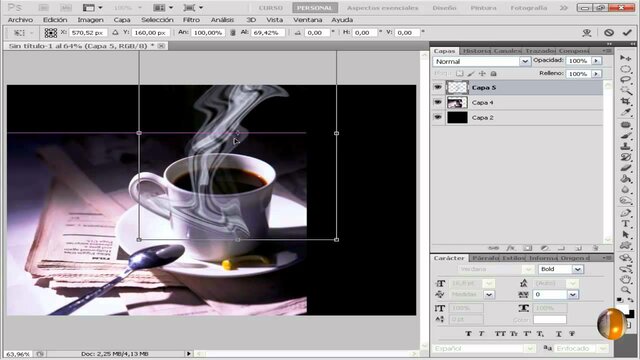This screenshot has height=360, width=640.
Task: Select the Eraser tool
Action: (x=625, y=168)
